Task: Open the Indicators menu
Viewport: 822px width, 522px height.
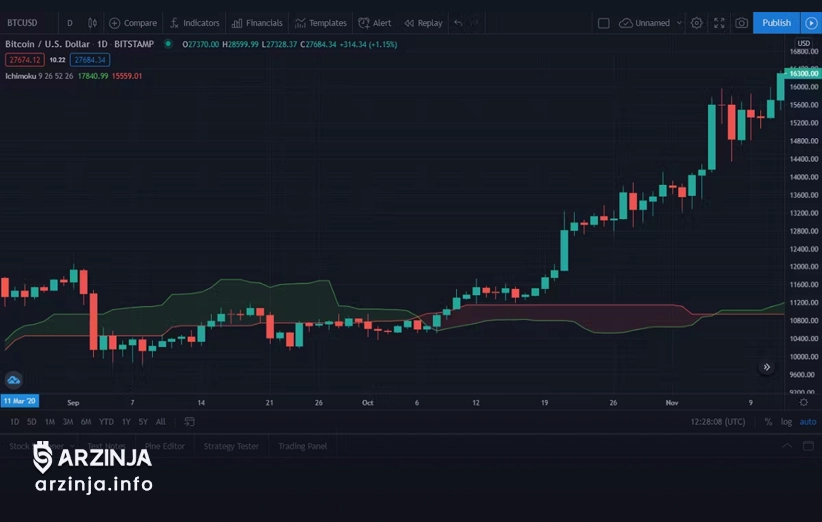Action: tap(194, 23)
